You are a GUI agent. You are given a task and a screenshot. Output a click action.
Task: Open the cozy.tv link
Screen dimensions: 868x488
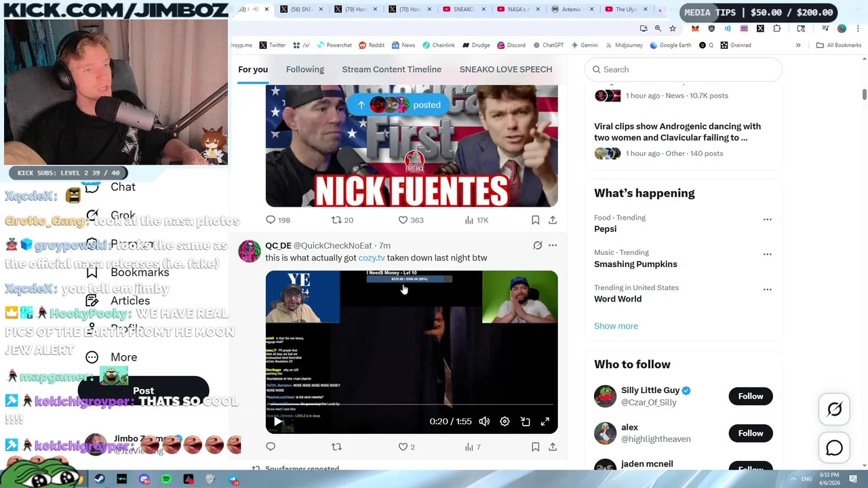[x=372, y=258]
